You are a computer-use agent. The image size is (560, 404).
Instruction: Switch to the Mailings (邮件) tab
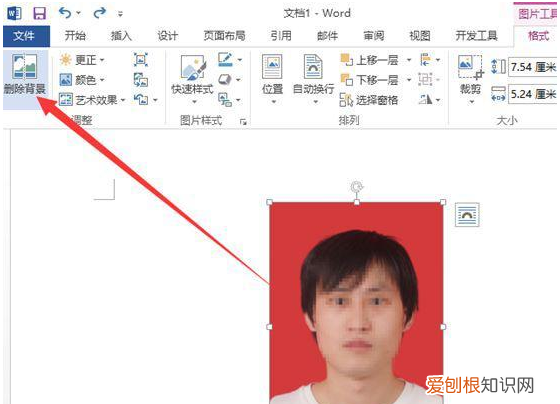click(x=327, y=36)
